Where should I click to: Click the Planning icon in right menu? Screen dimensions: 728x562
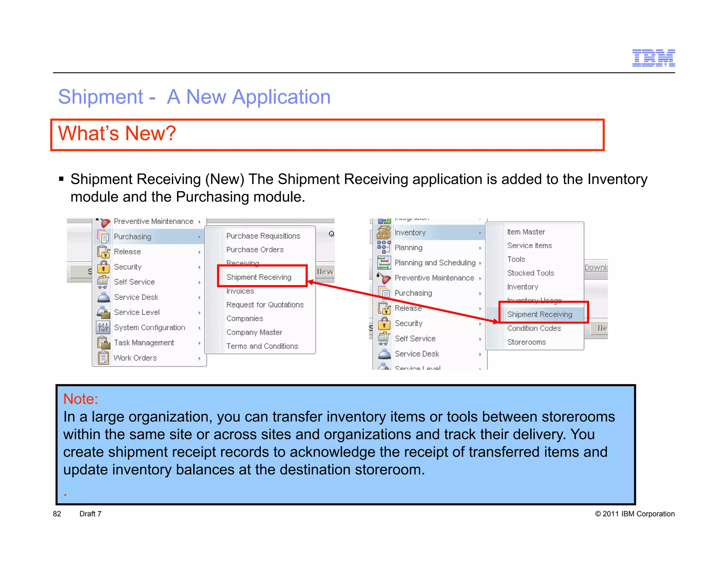point(384,248)
